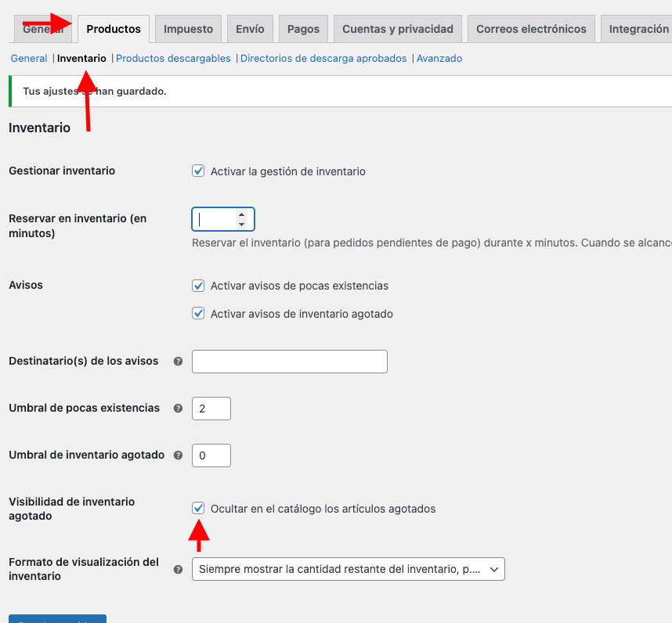Uncheck Ocultar en el catálogo los artículos agotados
This screenshot has height=623, width=672.
click(198, 508)
